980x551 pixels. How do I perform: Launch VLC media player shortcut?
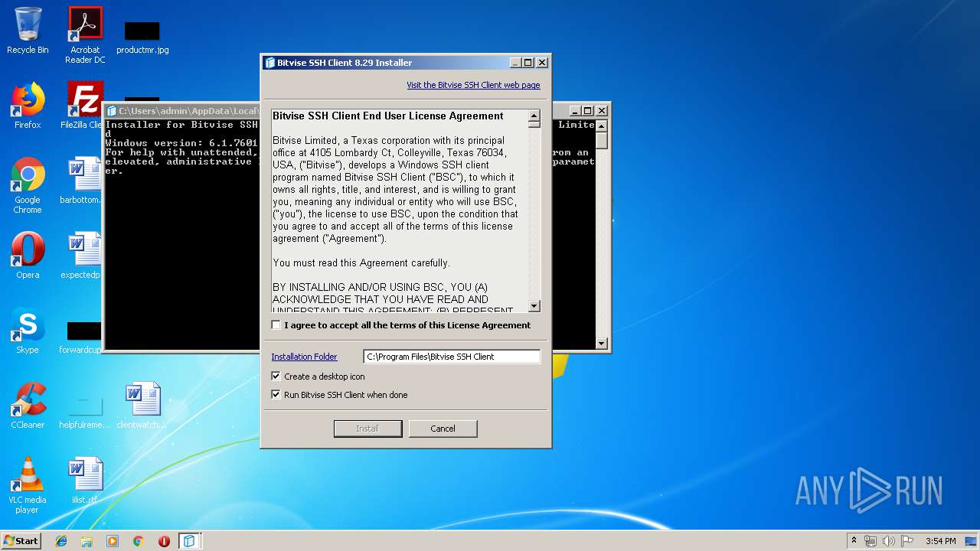point(28,485)
